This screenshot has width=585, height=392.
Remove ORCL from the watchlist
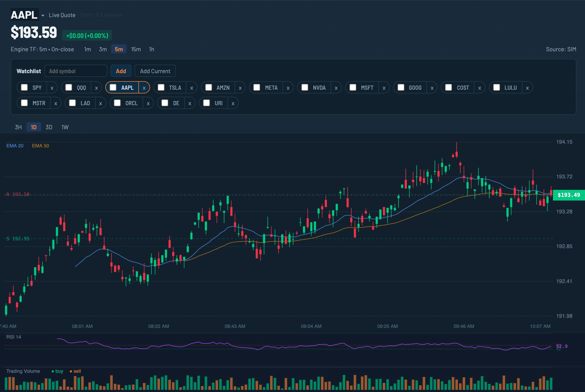coord(148,103)
